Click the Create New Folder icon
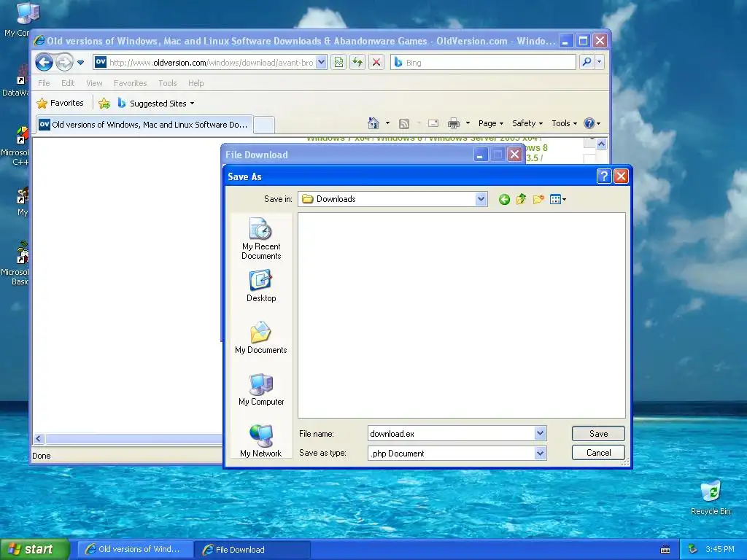 [x=538, y=199]
